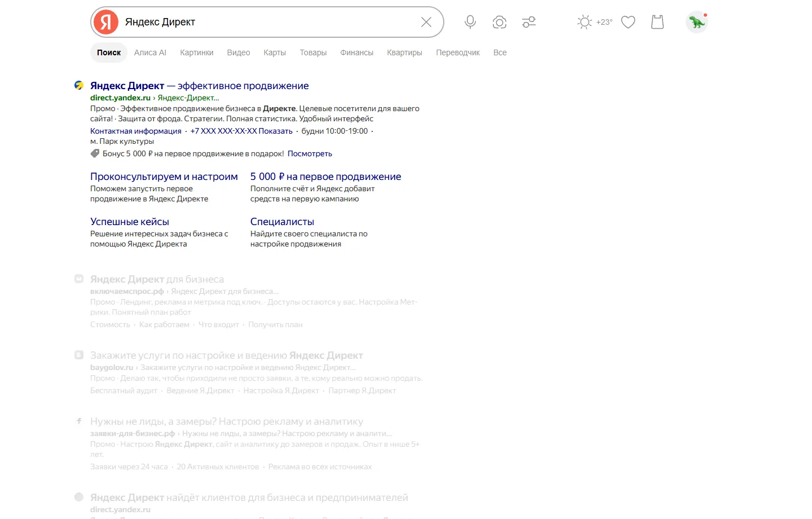Viewport: 812px width, 519px height.
Task: Click the favicon of заявки-для-бизнес.рф result
Action: click(x=79, y=421)
